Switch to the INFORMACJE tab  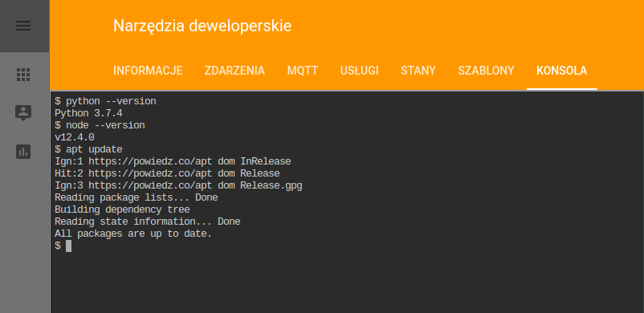[148, 71]
